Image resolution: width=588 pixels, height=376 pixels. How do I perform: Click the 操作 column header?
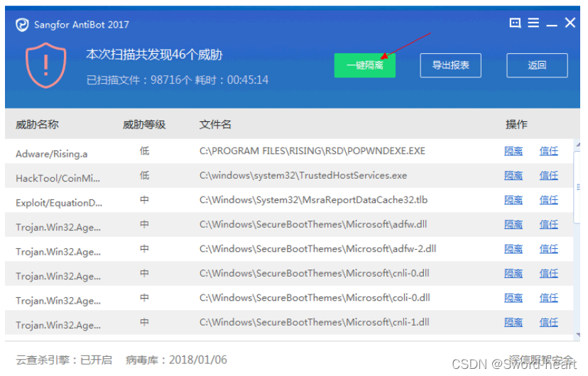[516, 124]
